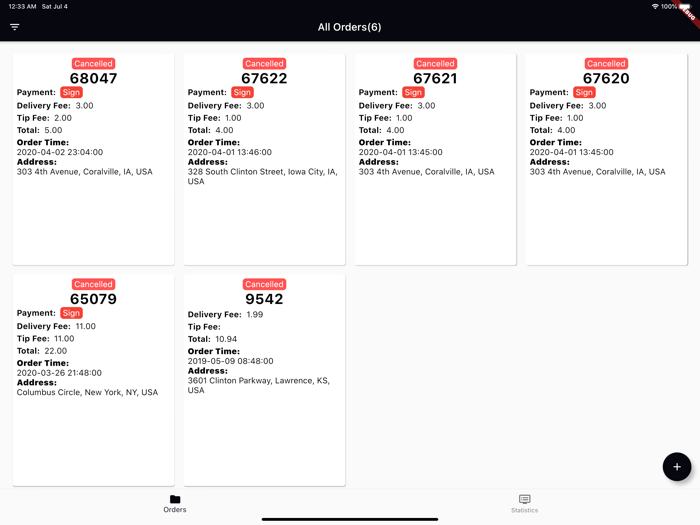
Task: Open the filter menu icon
Action: 14,27
